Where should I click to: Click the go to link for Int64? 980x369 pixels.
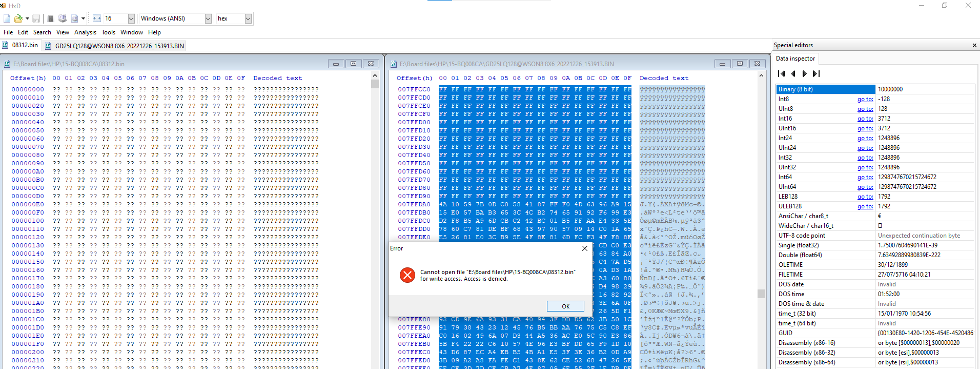coord(865,177)
